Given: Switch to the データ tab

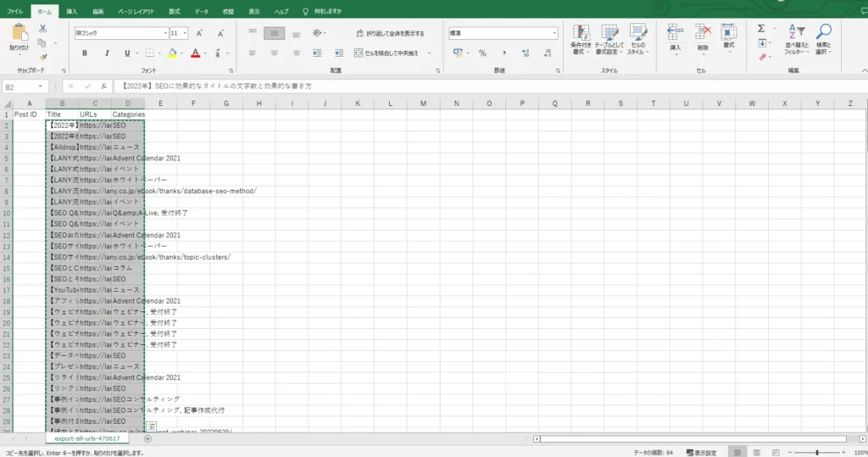Looking at the screenshot, I should 202,11.
